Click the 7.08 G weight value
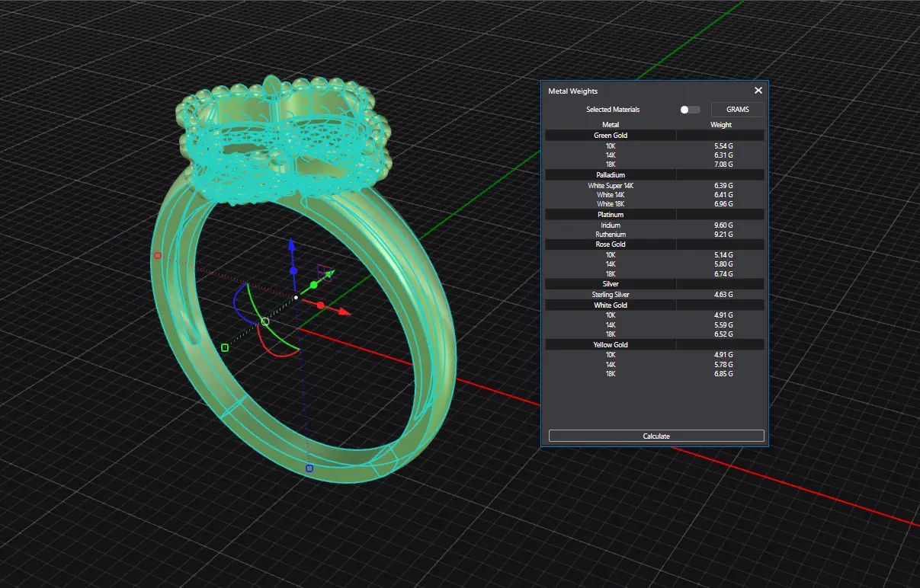The height and width of the screenshot is (588, 920). click(x=723, y=165)
